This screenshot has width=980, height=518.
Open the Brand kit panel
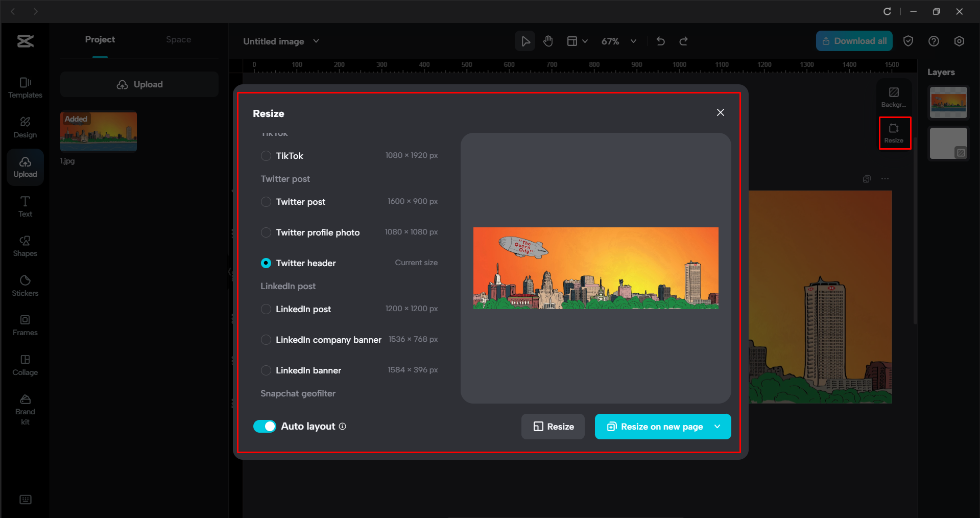click(x=25, y=408)
